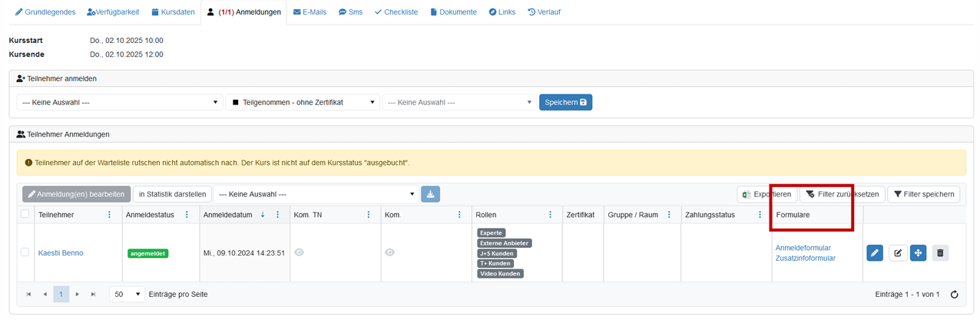Open Anmeldestatus column options menu

[187, 215]
